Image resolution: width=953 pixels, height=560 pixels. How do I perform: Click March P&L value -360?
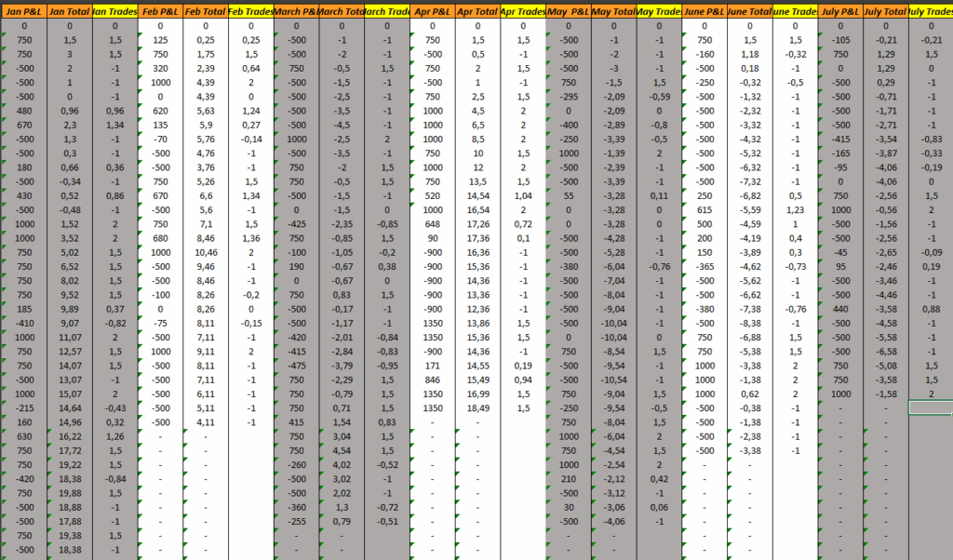tap(297, 507)
